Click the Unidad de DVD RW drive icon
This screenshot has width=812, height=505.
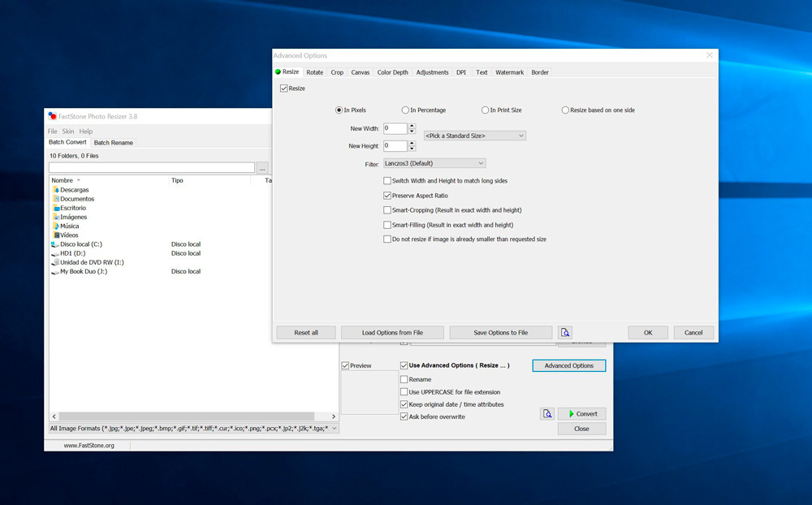coord(55,262)
